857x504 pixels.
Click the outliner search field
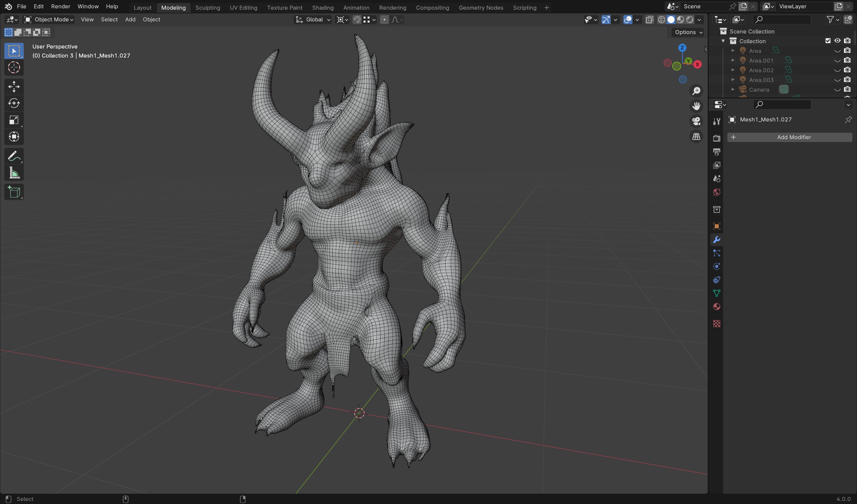(782, 19)
